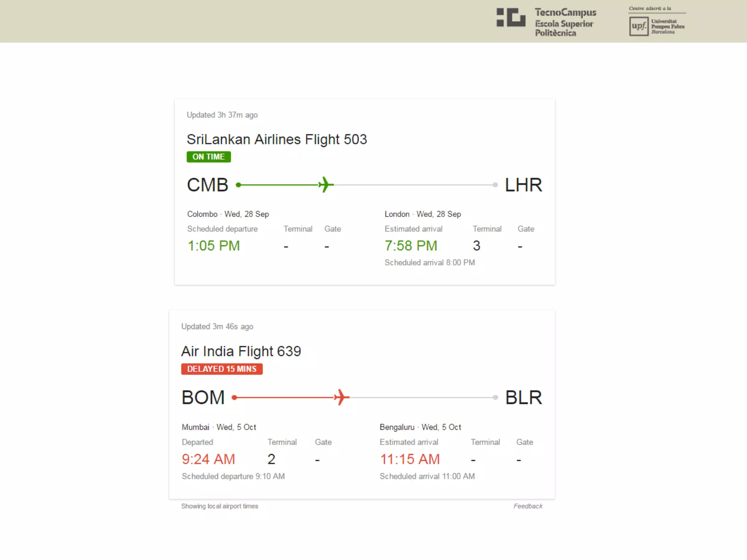Select the Air India Flight 639 title
The width and height of the screenshot is (747, 560).
pos(241,351)
